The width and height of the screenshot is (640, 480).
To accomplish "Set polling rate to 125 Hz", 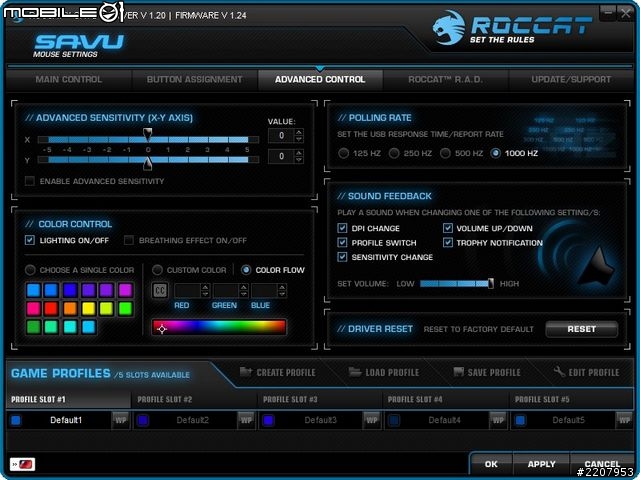I will [x=344, y=153].
